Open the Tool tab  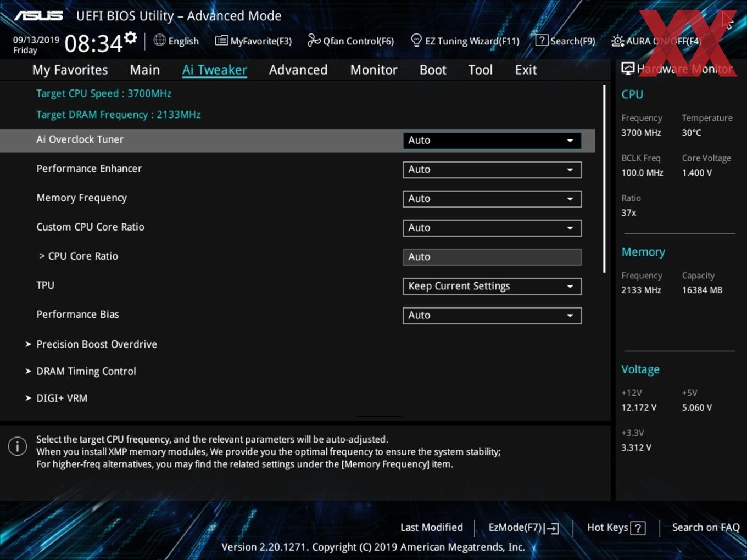[480, 70]
